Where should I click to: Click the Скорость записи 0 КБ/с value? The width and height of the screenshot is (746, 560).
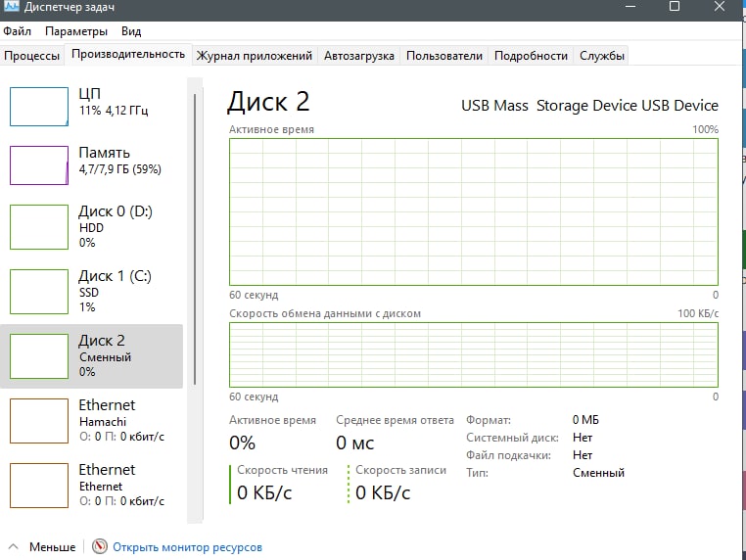tap(383, 492)
